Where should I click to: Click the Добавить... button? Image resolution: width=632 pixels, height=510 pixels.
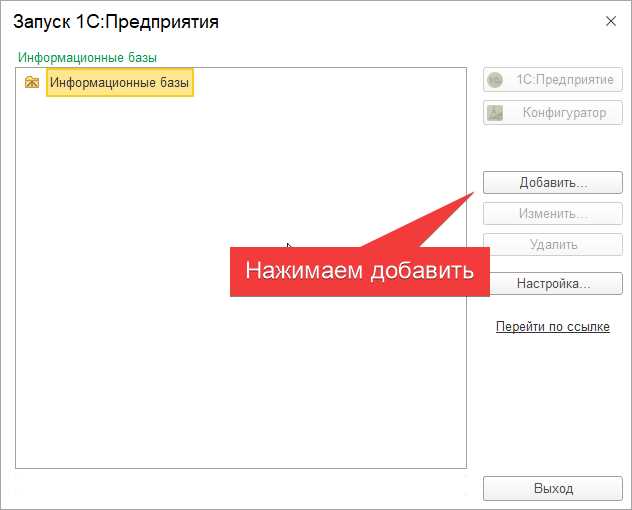(x=553, y=183)
